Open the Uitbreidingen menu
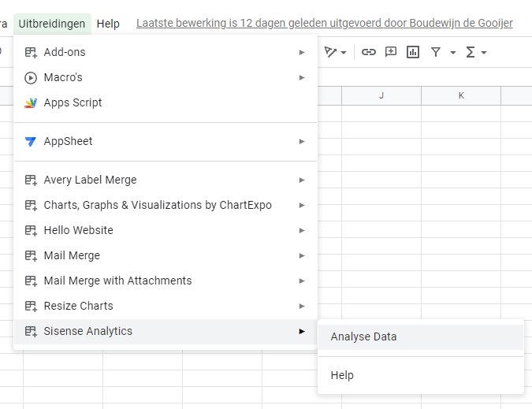This screenshot has height=409, width=532. [x=52, y=24]
